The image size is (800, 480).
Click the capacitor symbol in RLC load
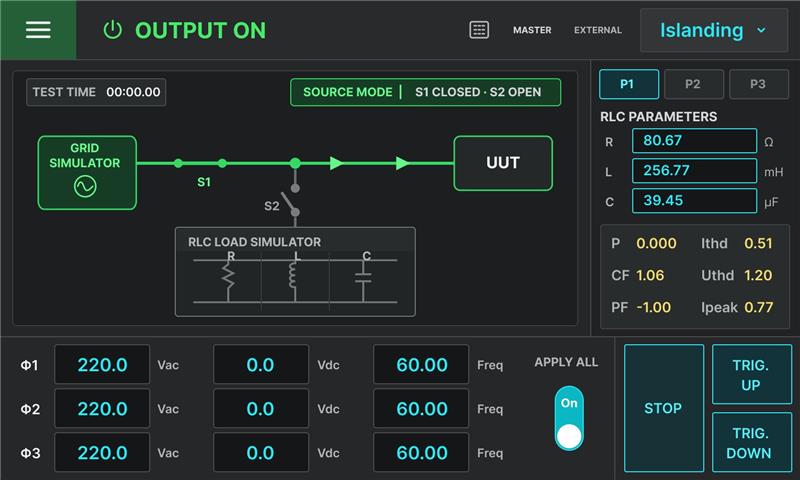point(363,280)
